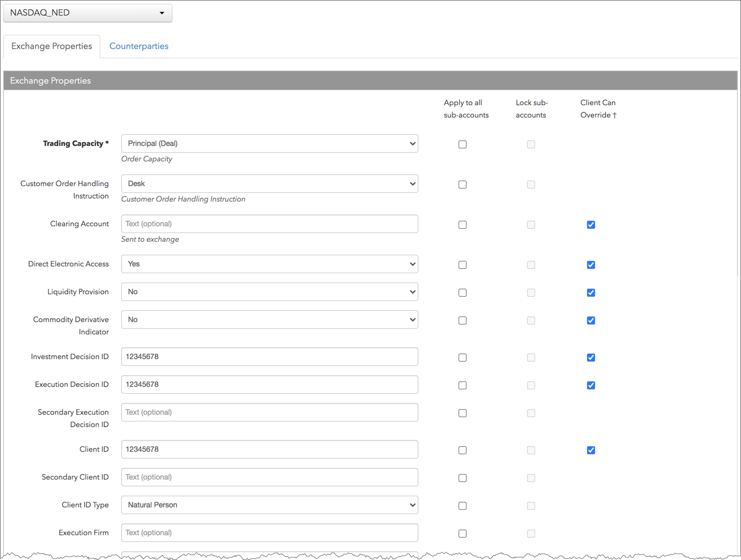Expand the Direct Electronic Access dropdown
Image resolution: width=741 pixels, height=560 pixels.
tap(269, 264)
